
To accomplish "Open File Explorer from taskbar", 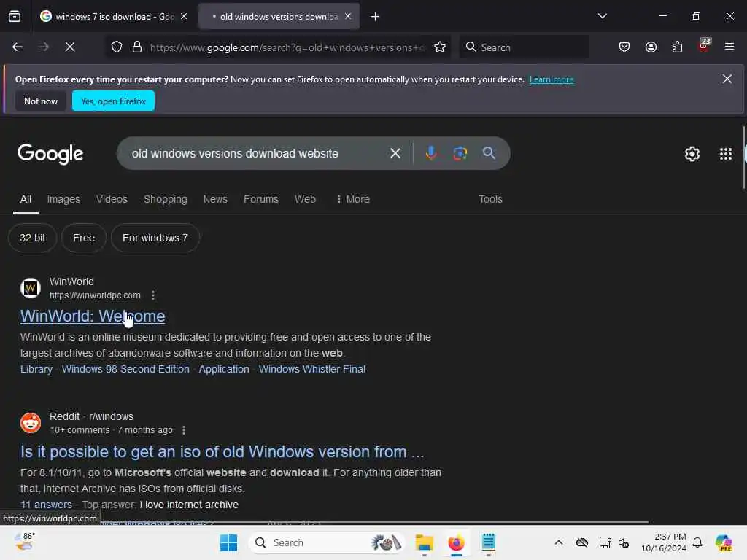I will [x=424, y=542].
